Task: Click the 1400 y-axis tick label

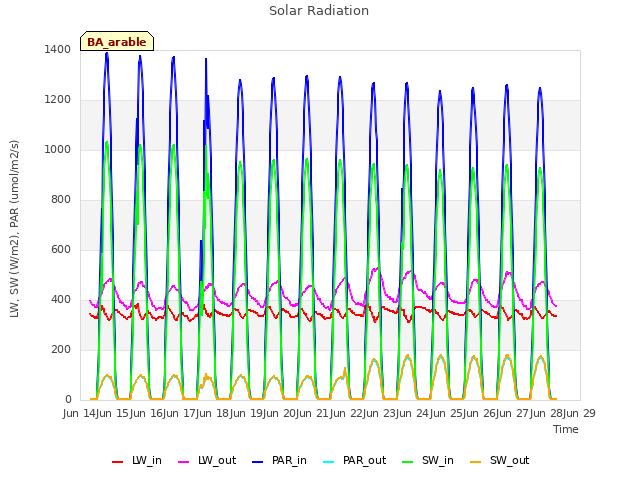Action: click(x=58, y=49)
